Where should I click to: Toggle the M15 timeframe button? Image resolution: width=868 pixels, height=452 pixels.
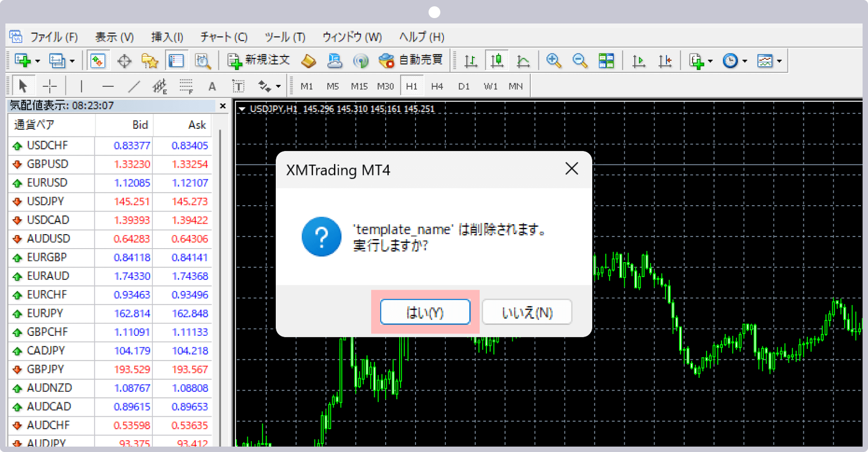(359, 86)
